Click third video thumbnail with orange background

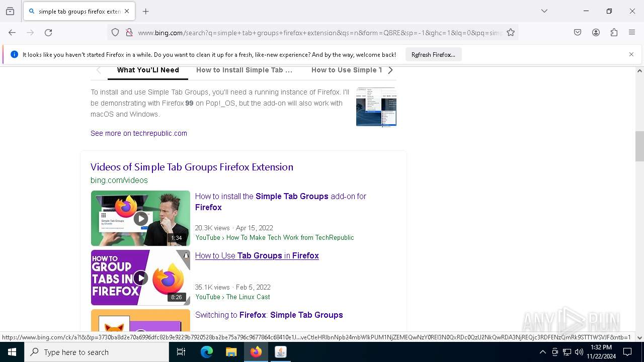140,320
